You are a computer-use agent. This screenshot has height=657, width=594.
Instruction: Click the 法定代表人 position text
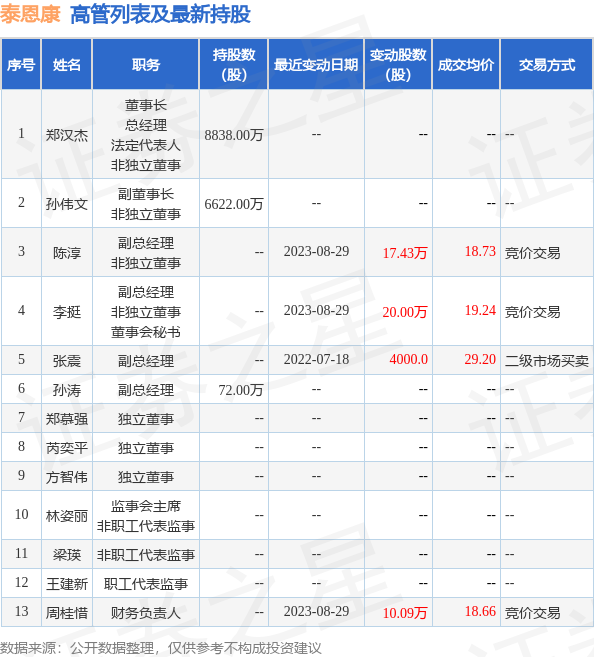pyautogui.click(x=145, y=145)
